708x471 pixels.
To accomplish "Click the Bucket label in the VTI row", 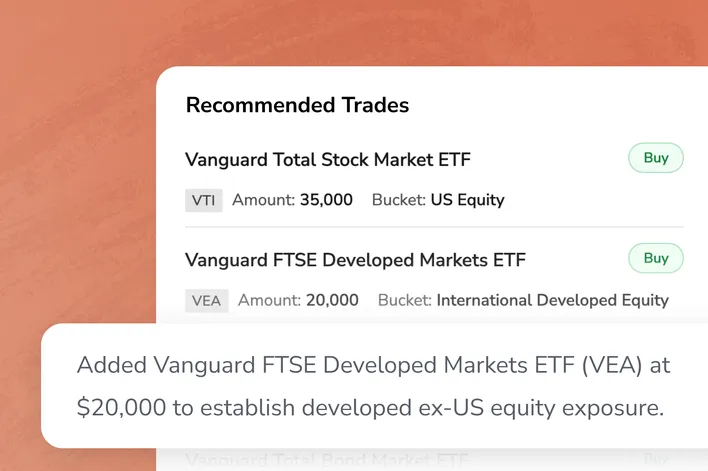I will [398, 200].
